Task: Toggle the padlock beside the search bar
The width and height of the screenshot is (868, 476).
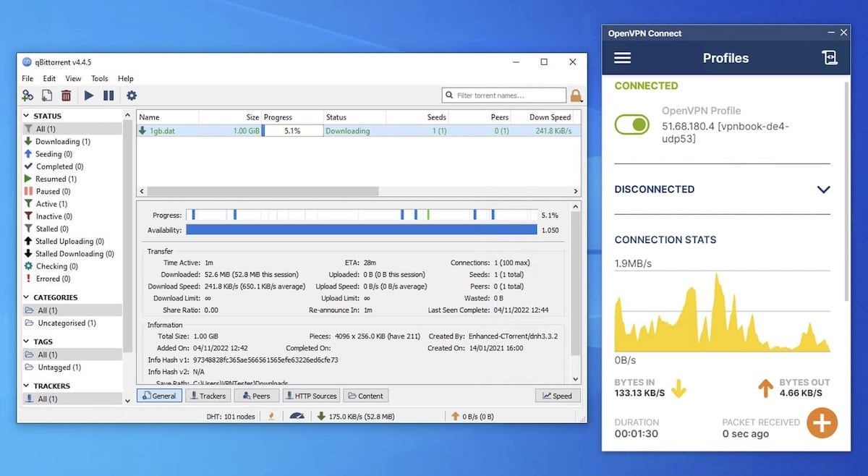Action: 576,95
